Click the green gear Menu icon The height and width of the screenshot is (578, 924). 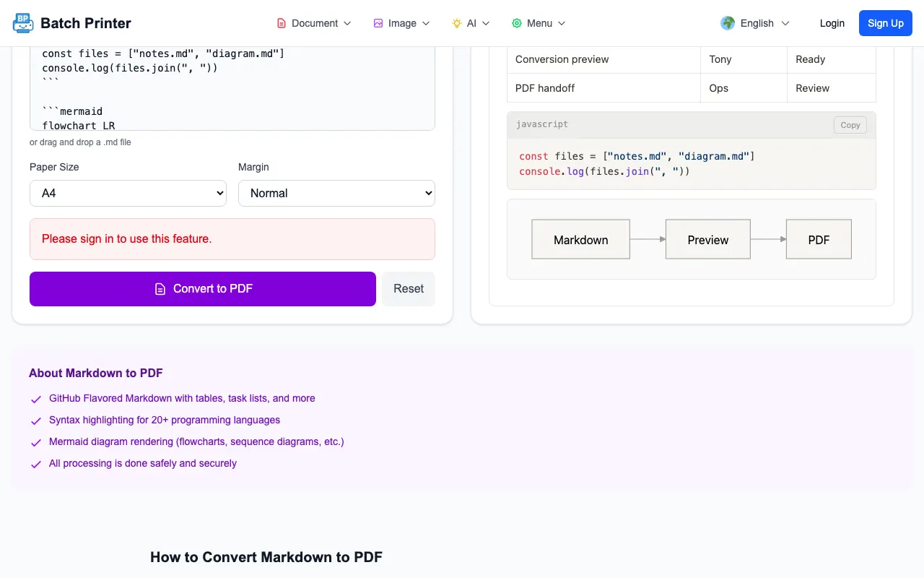517,23
